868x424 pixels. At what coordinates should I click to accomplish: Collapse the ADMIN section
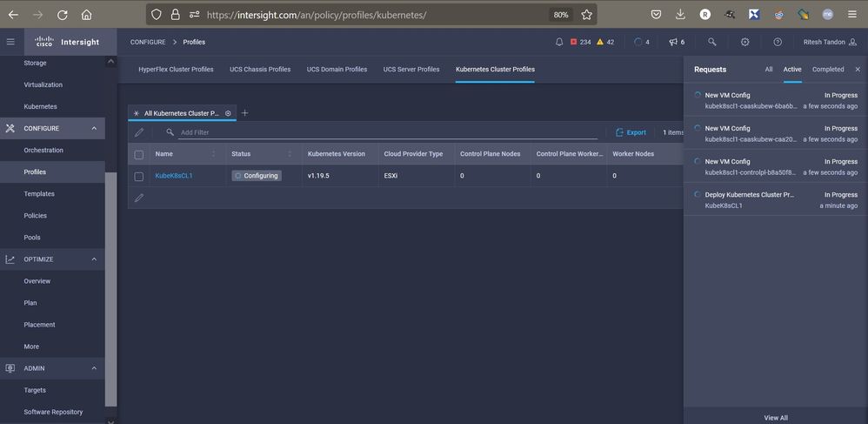(x=94, y=368)
